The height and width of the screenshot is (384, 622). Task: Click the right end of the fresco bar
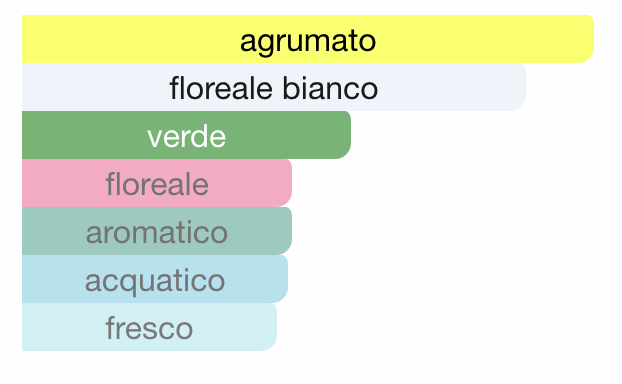point(269,327)
